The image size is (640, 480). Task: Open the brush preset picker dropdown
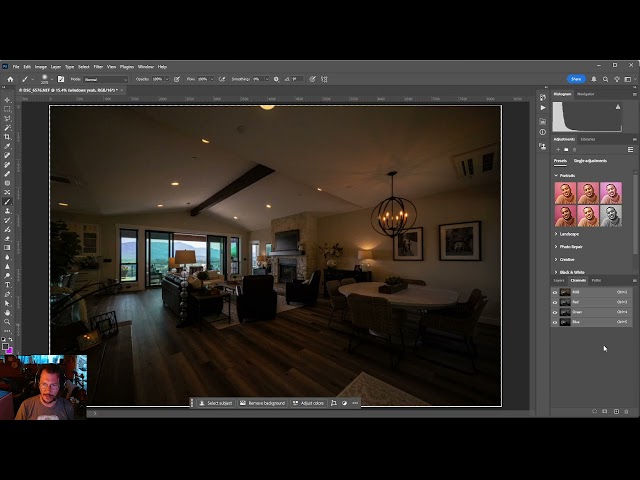(51, 79)
